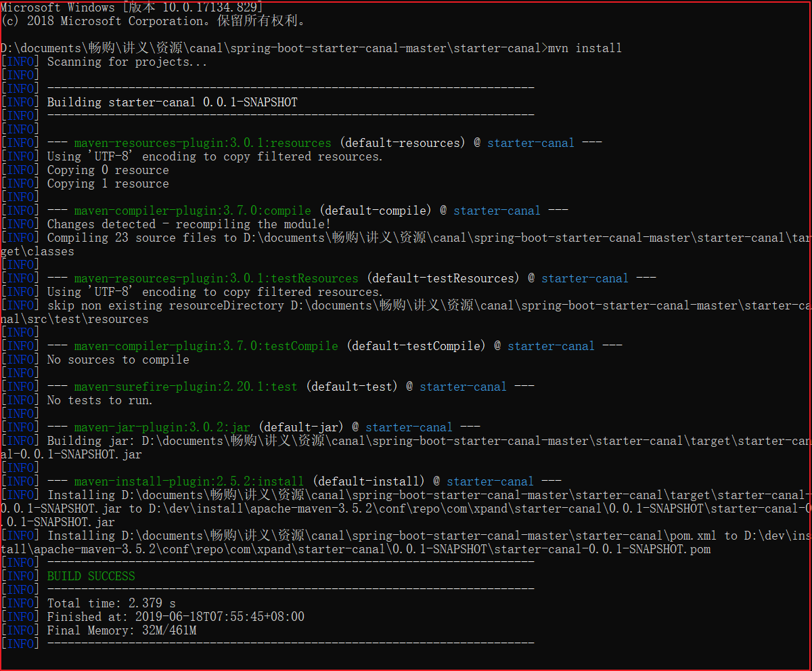
Task: Click 'Building starter-canal 0.0.1-SNAPSHOT' line
Action: click(x=172, y=102)
